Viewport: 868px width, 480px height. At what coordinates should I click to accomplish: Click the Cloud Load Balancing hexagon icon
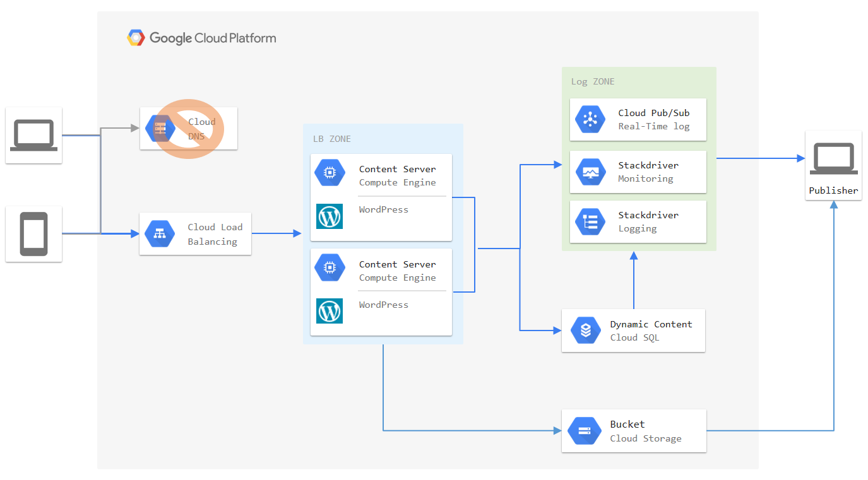160,233
